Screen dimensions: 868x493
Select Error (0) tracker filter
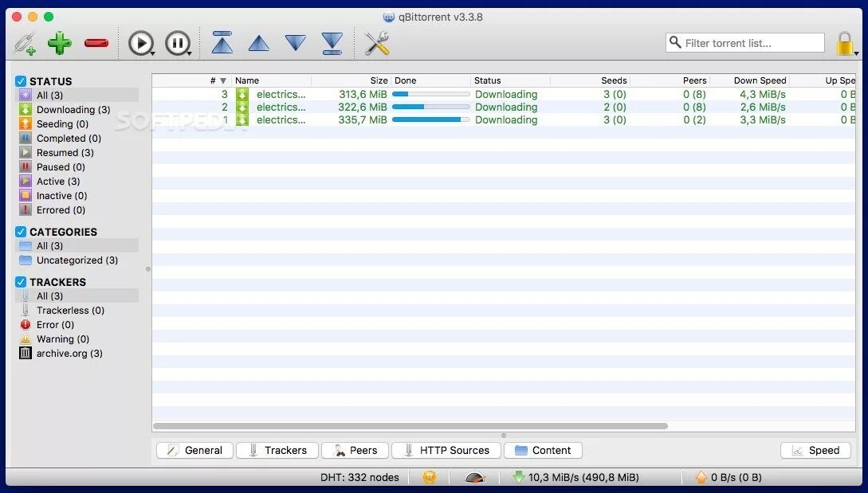click(x=77, y=325)
